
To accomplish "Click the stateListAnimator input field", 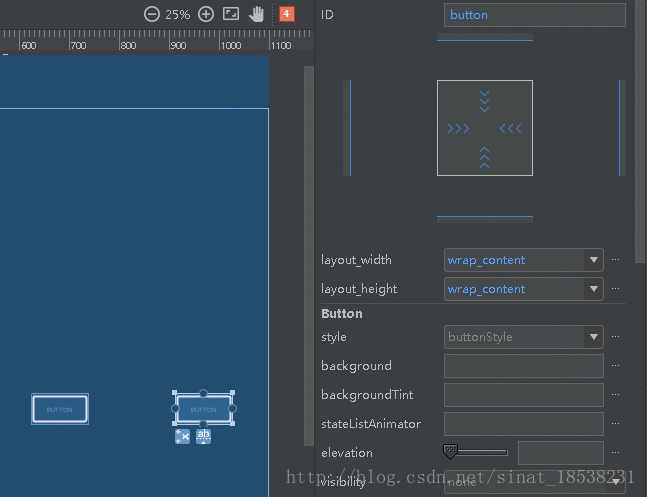I will coord(524,424).
